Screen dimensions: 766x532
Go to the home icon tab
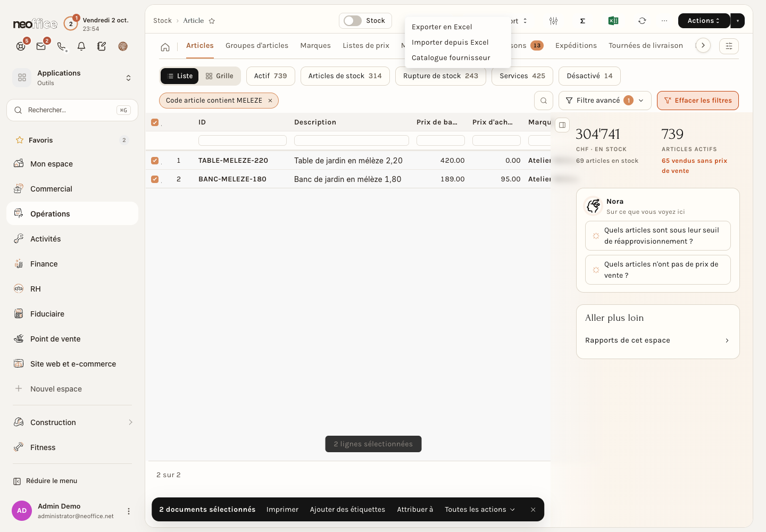pyautogui.click(x=165, y=47)
